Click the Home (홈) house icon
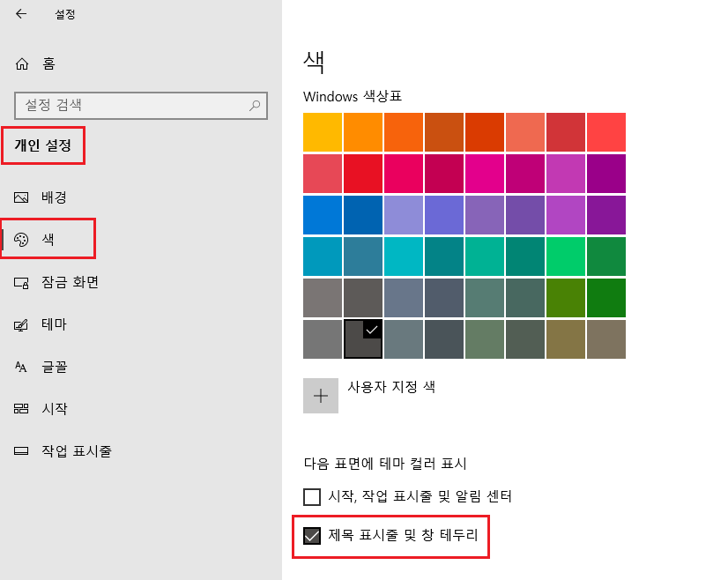Screen dimensions: 728x580 tap(22, 63)
